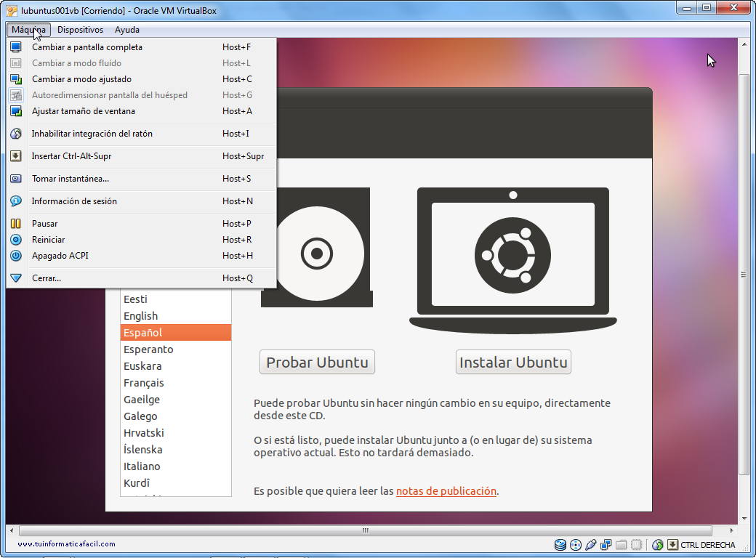
Task: Select Eesti in the language list
Action: [x=175, y=299]
